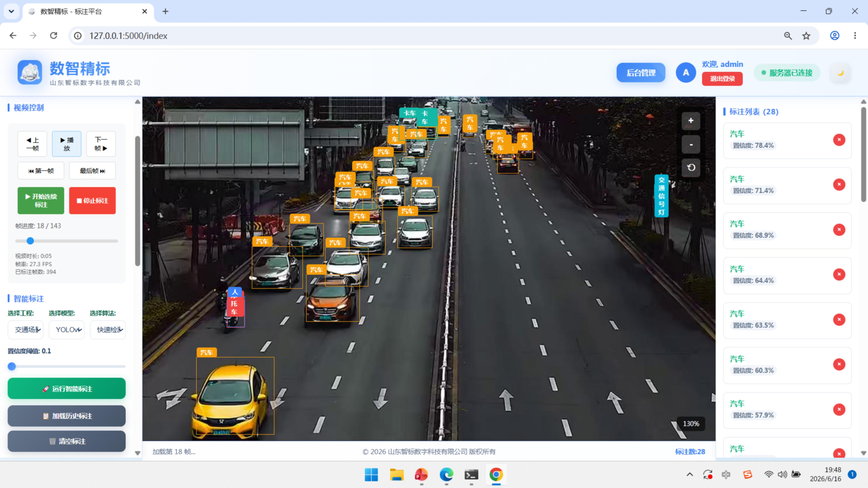Open the Chrome three-dot menu
Viewport: 868px width, 488px height.
pyautogui.click(x=855, y=36)
